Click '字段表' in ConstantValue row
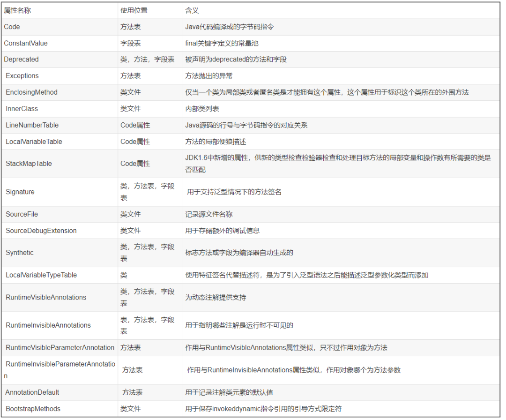The height and width of the screenshot is (420, 506). pos(130,43)
